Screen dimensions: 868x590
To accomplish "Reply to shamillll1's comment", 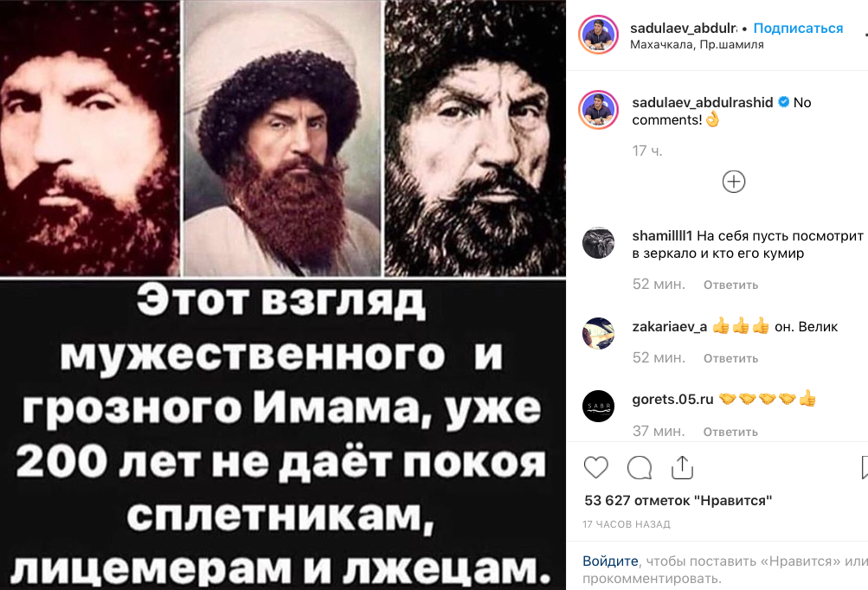I will [730, 285].
